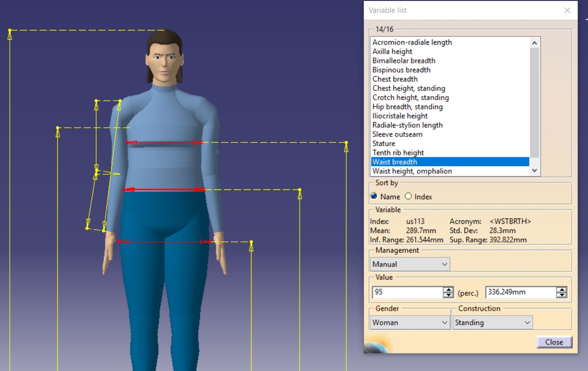Select Waist height, omphalion entry
Viewport: 588px width, 371px height.
[412, 171]
